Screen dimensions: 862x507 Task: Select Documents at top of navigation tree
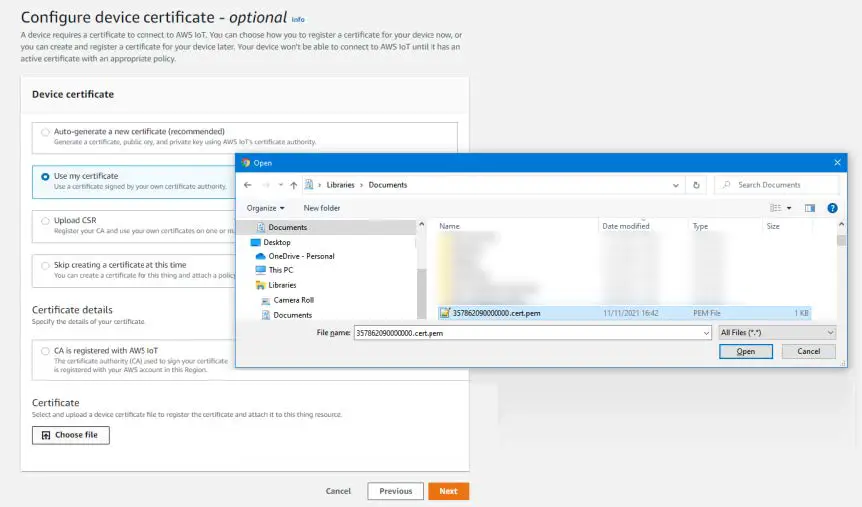tap(288, 227)
